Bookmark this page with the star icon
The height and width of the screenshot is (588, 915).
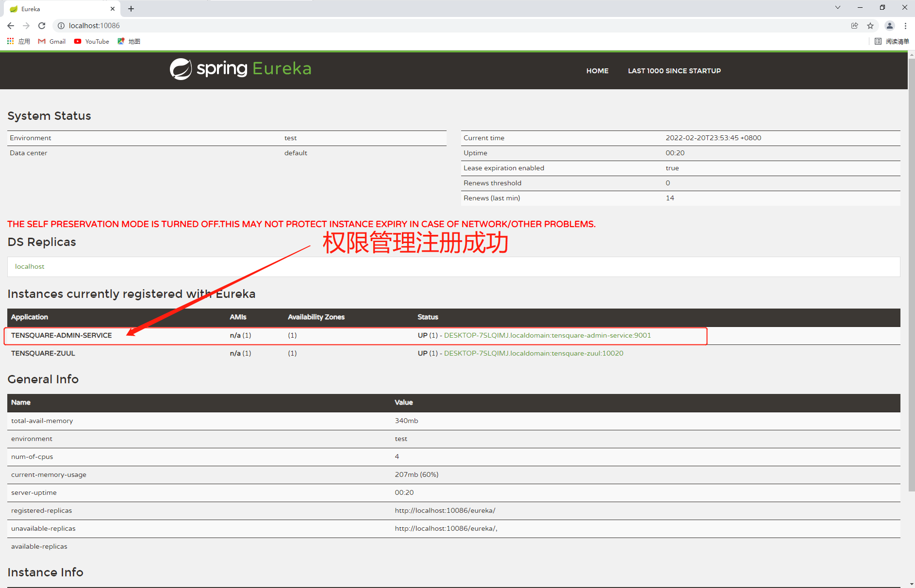870,26
